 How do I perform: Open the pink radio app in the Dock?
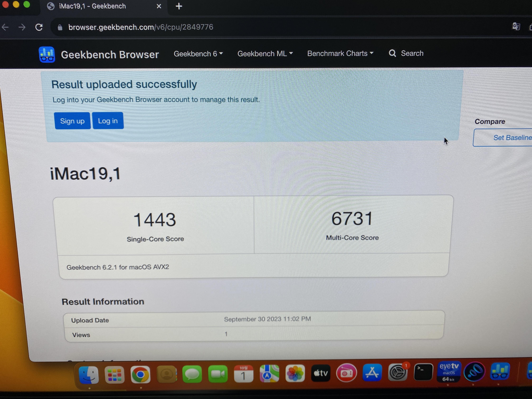347,372
